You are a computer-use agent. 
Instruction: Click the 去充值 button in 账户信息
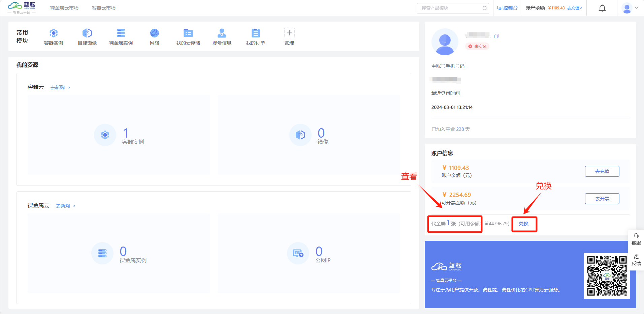pyautogui.click(x=602, y=171)
